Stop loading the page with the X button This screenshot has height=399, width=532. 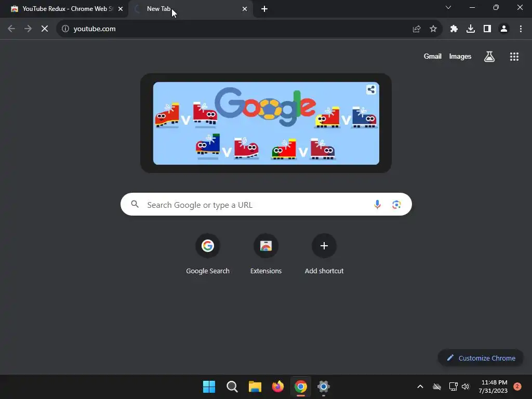45,29
